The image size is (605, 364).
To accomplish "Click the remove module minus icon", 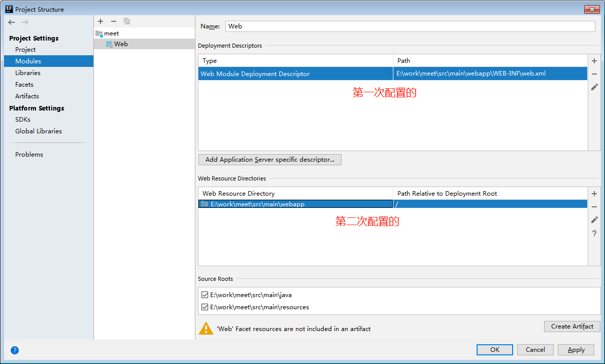I will click(x=114, y=21).
